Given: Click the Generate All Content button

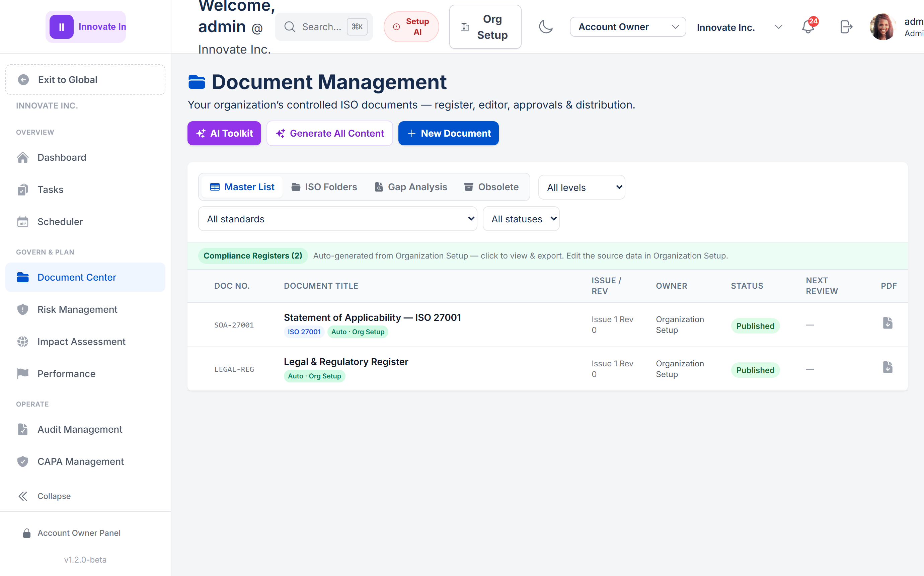Looking at the screenshot, I should coord(329,133).
